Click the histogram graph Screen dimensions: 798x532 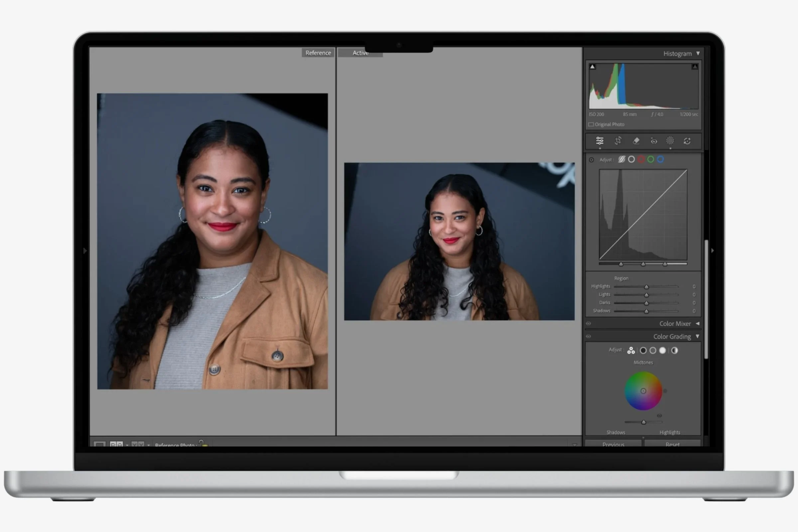pos(644,86)
